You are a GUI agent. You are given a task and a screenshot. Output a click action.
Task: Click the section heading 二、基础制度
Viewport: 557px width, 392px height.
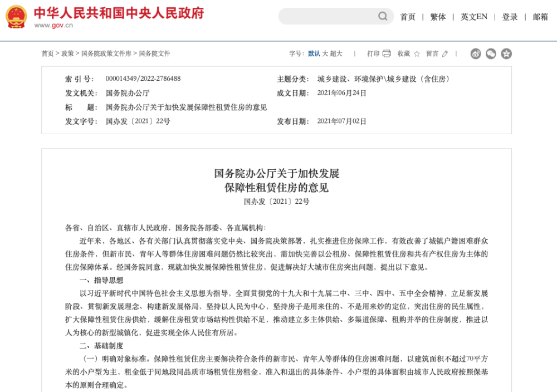point(101,346)
